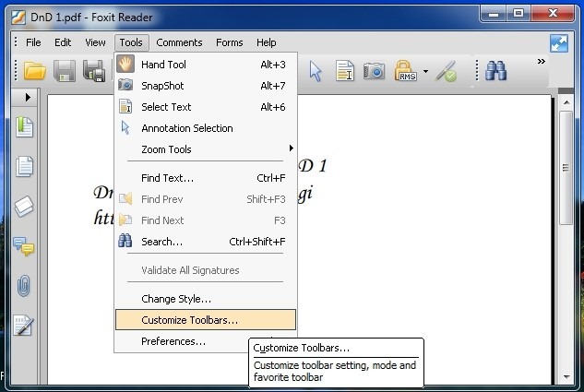Screen dimensions: 584x392
Task: Click the RMS lock icon
Action: coord(405,71)
